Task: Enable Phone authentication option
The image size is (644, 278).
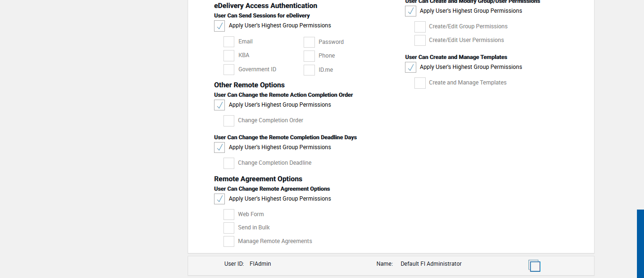Action: click(x=309, y=56)
